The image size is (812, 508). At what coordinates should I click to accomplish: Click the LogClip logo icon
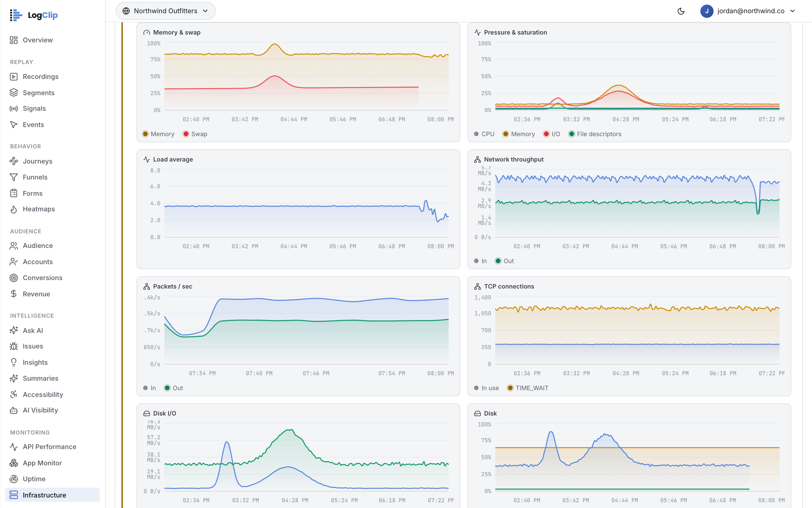click(x=16, y=15)
